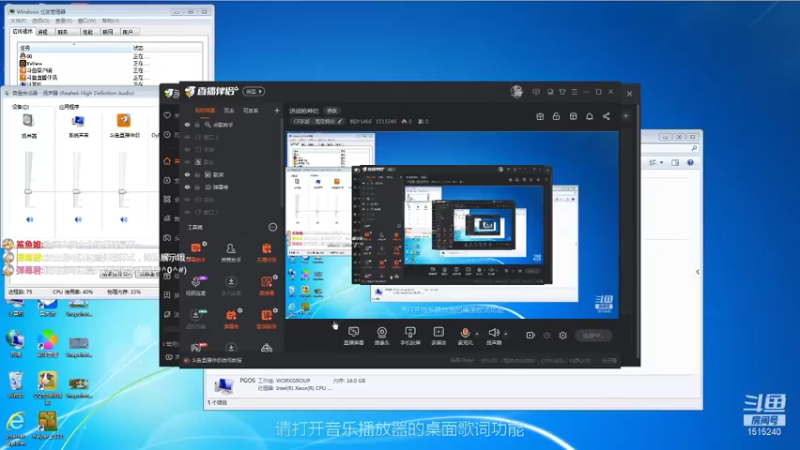Switch to My Scenes tab
Viewport: 800px width, 450px height.
click(205, 110)
